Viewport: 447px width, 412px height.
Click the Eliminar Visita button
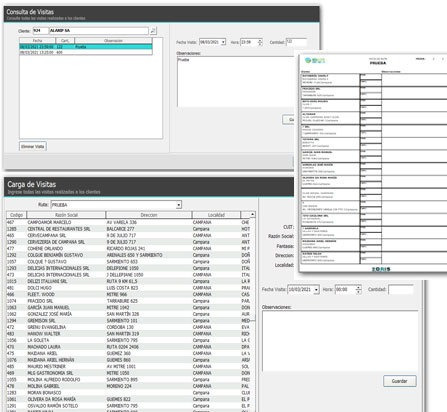point(33,146)
